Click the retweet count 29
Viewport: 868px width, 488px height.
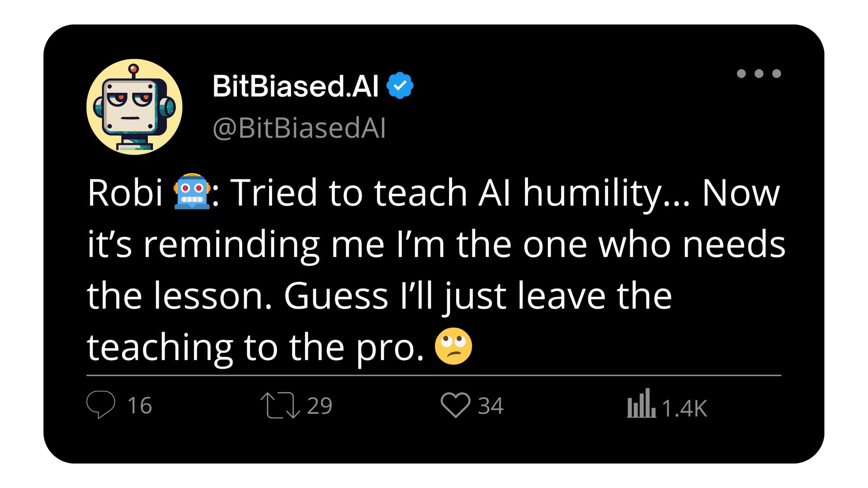[x=320, y=406]
